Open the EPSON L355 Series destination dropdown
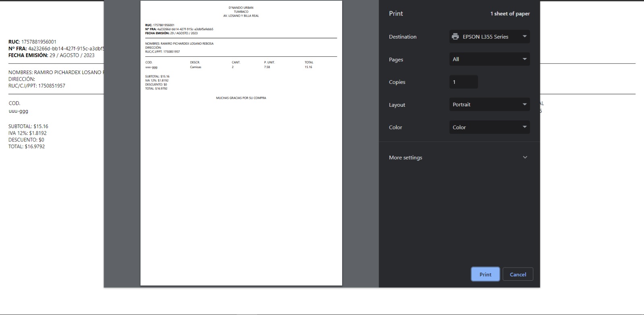644x315 pixels. point(489,37)
